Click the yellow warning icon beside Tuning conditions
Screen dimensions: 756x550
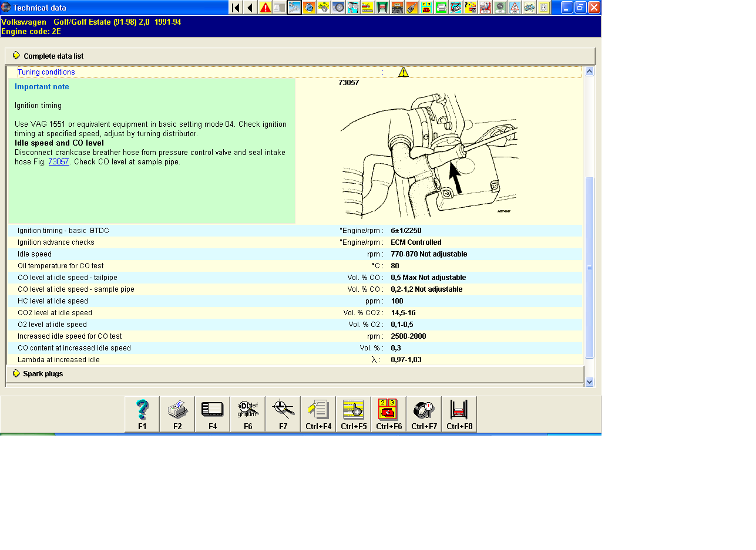(403, 72)
